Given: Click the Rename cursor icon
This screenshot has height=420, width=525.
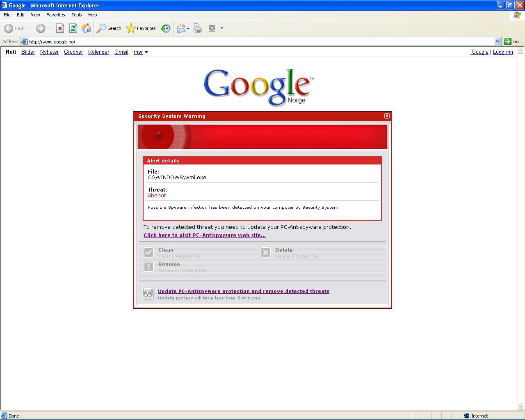Looking at the screenshot, I should (149, 267).
